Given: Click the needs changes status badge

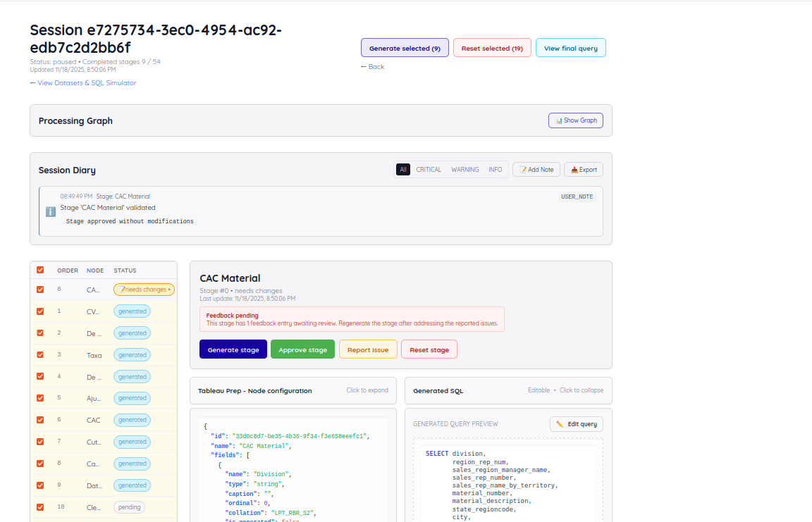Looking at the screenshot, I should point(144,290).
